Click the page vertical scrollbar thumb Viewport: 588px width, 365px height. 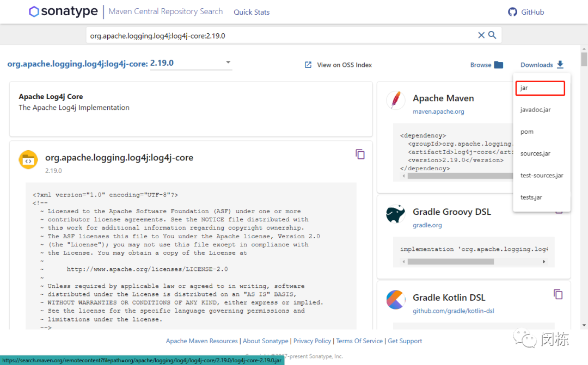tap(584, 59)
